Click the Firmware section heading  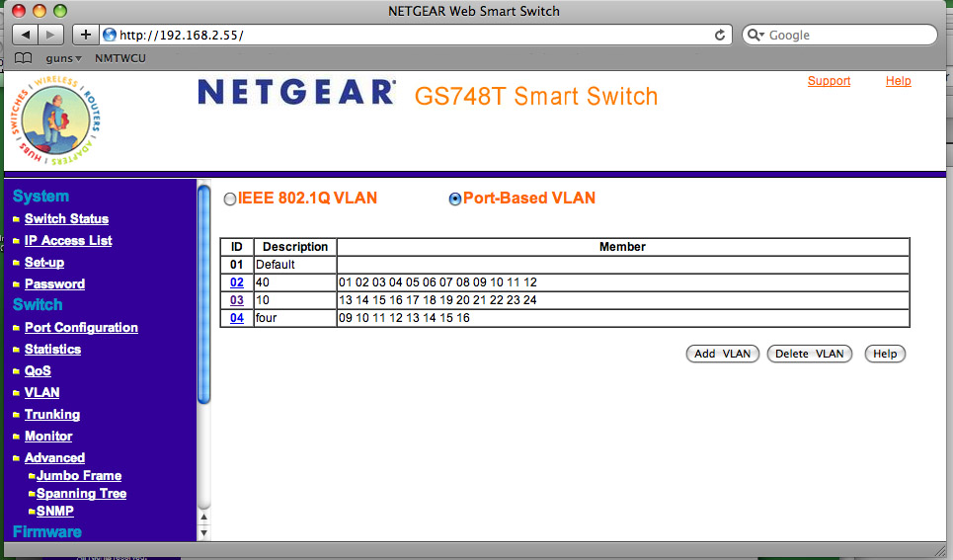click(46, 532)
